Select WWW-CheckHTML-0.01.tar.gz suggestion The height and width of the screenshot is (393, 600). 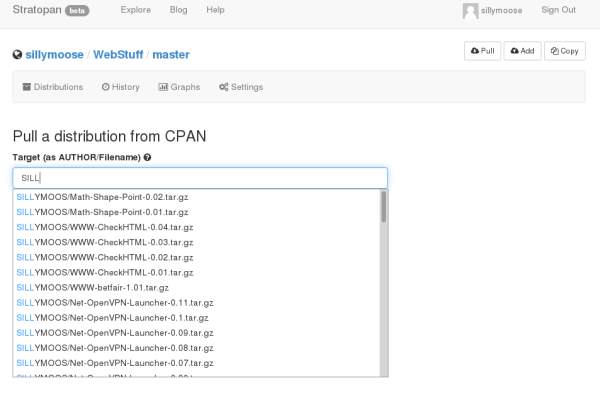pyautogui.click(x=197, y=273)
